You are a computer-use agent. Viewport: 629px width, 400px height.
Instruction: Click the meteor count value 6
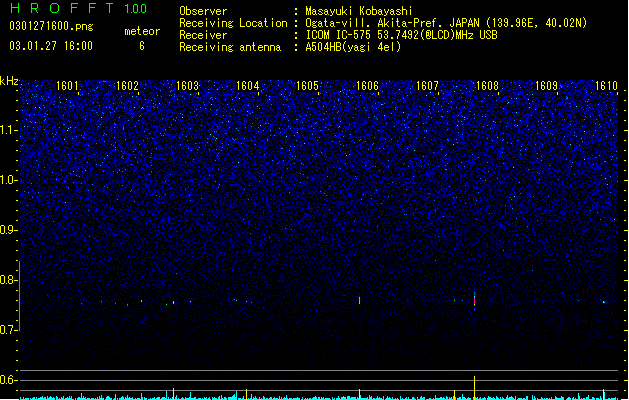point(142,46)
